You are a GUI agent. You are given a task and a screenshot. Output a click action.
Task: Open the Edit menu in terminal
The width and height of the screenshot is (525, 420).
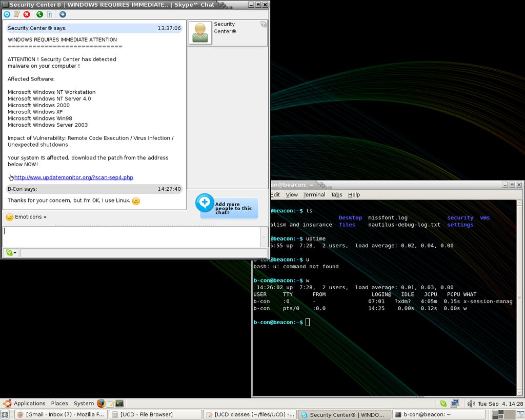coord(275,194)
